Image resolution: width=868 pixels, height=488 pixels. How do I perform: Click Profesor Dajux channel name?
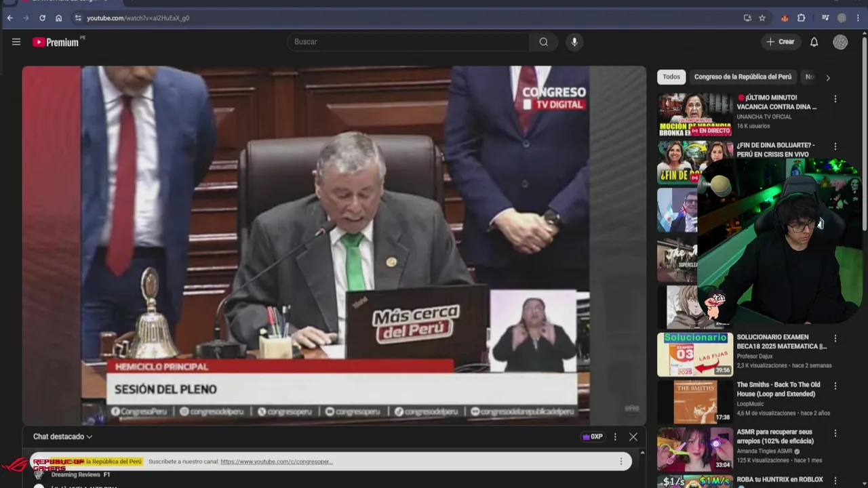click(x=755, y=356)
